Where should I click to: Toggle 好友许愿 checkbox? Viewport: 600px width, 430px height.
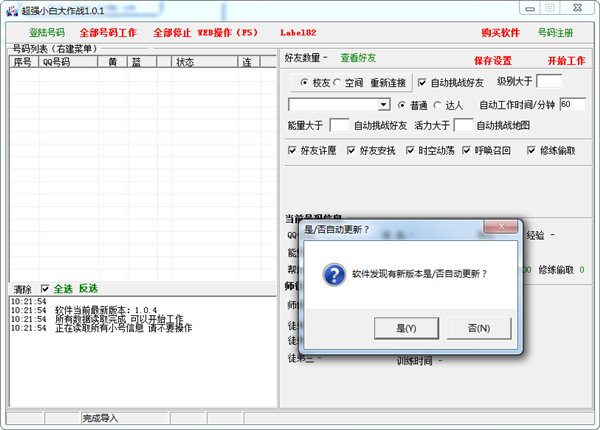pos(292,150)
